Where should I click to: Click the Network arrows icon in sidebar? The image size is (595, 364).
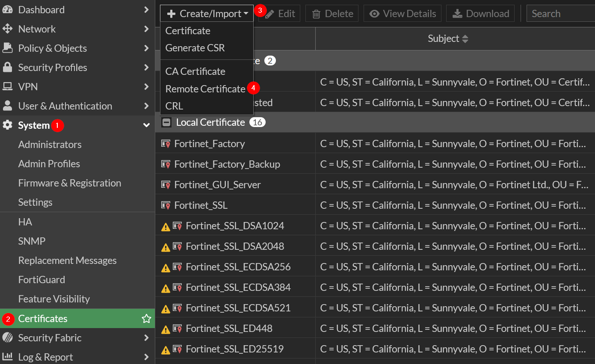pyautogui.click(x=7, y=29)
